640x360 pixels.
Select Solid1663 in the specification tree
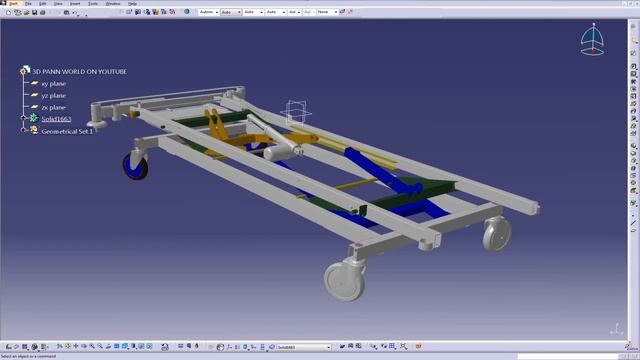[56, 119]
